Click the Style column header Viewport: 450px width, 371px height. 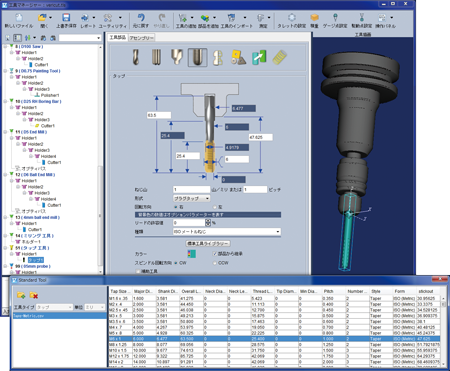(381, 291)
